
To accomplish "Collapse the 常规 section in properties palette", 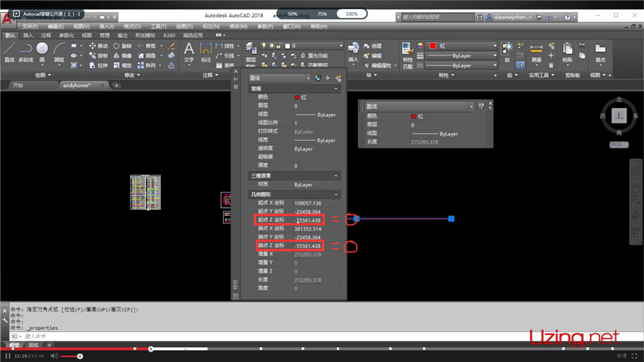I will [x=335, y=88].
